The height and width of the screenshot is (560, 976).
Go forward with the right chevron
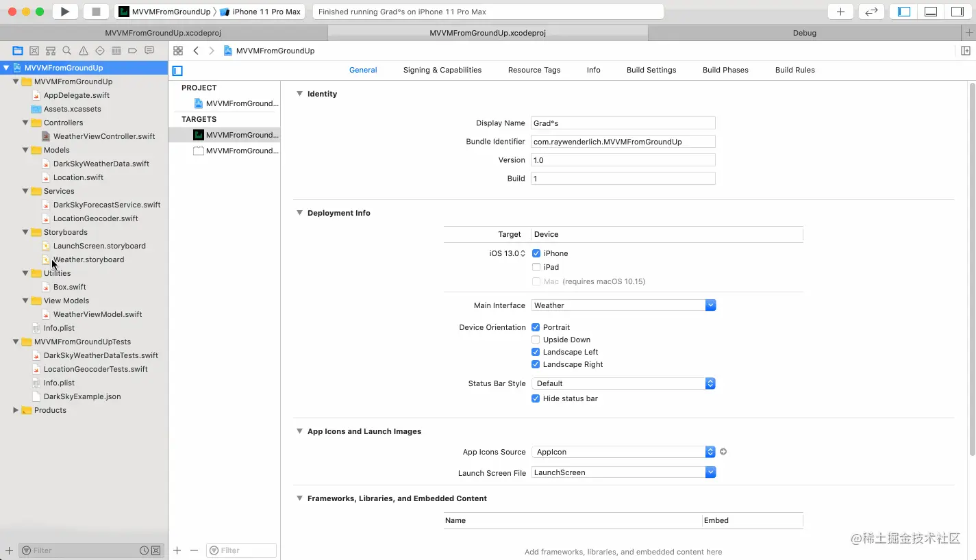pos(211,51)
